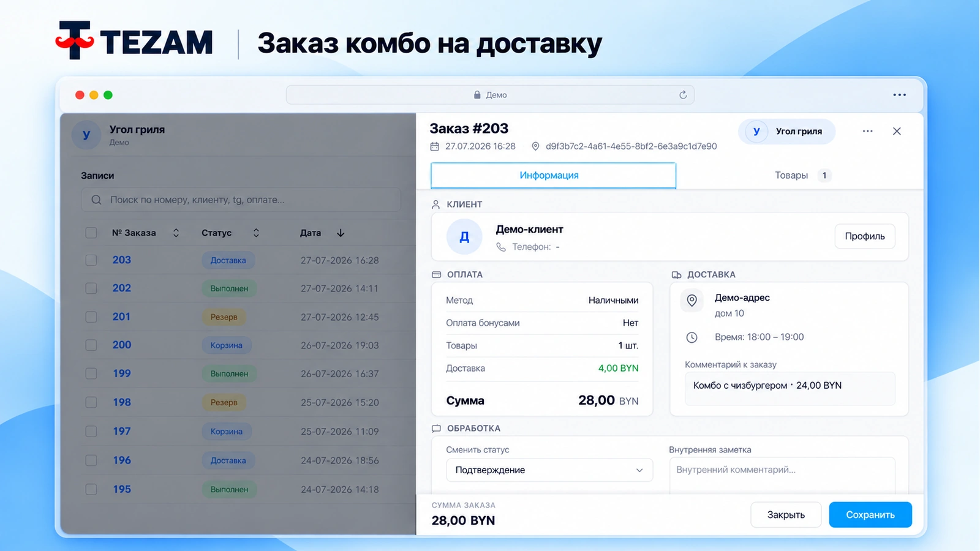Open order number 200 link

(122, 345)
